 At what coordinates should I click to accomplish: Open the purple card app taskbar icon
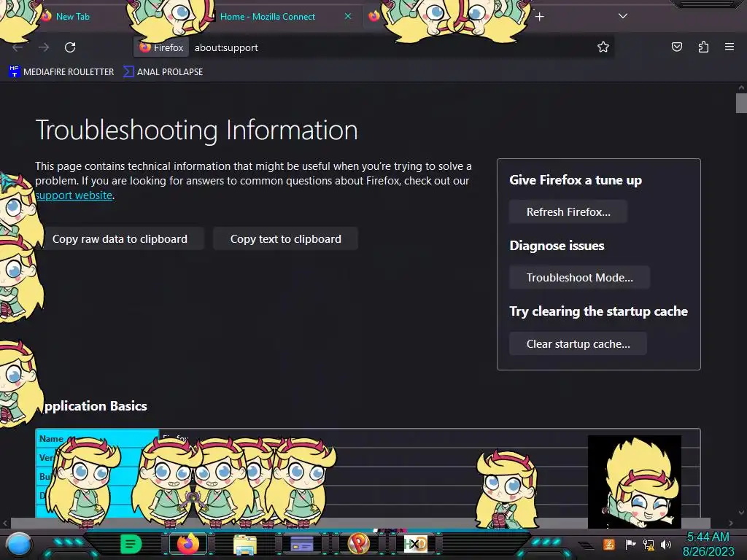tap(301, 544)
